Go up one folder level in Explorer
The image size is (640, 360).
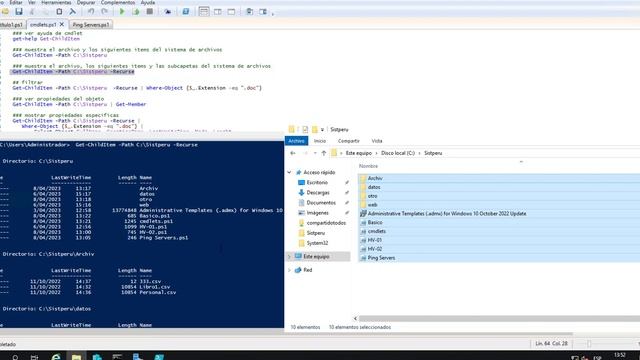click(x=324, y=153)
